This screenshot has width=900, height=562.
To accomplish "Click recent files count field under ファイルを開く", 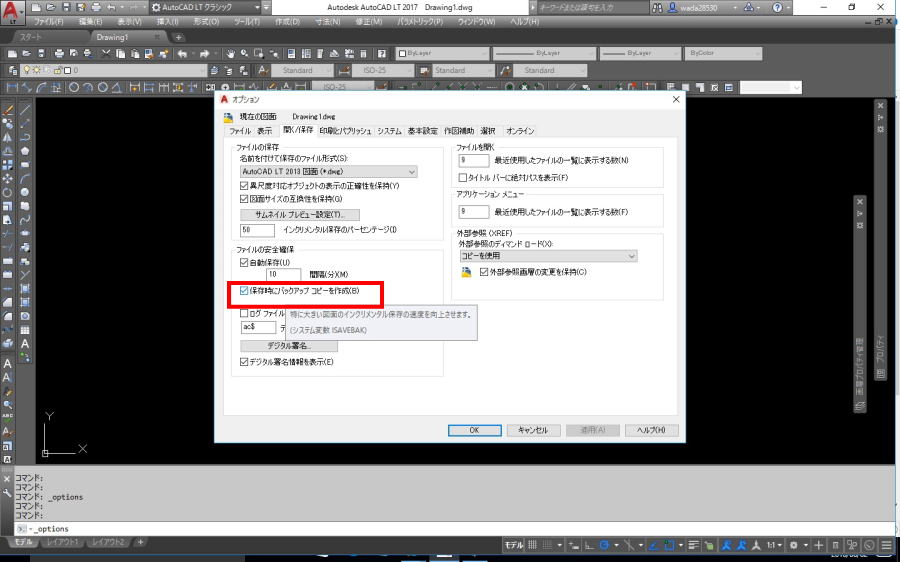I will pos(474,160).
